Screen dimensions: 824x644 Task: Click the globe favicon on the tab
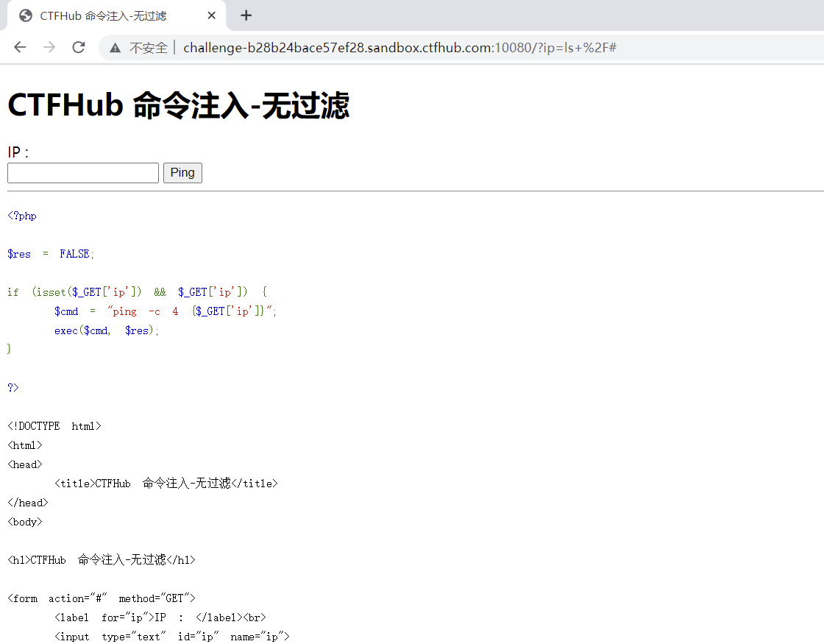pyautogui.click(x=26, y=15)
